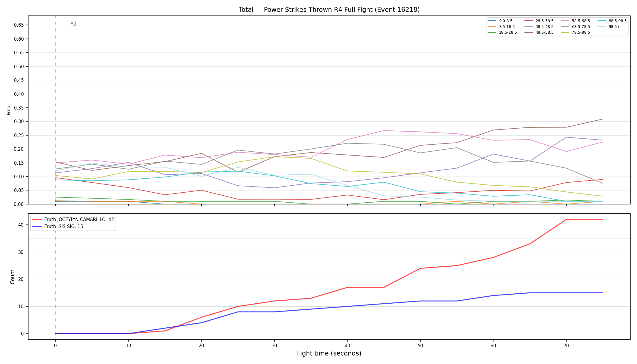Select the 0.0-8.5 legend entry
Screen dimensions: 637x364
point(500,21)
